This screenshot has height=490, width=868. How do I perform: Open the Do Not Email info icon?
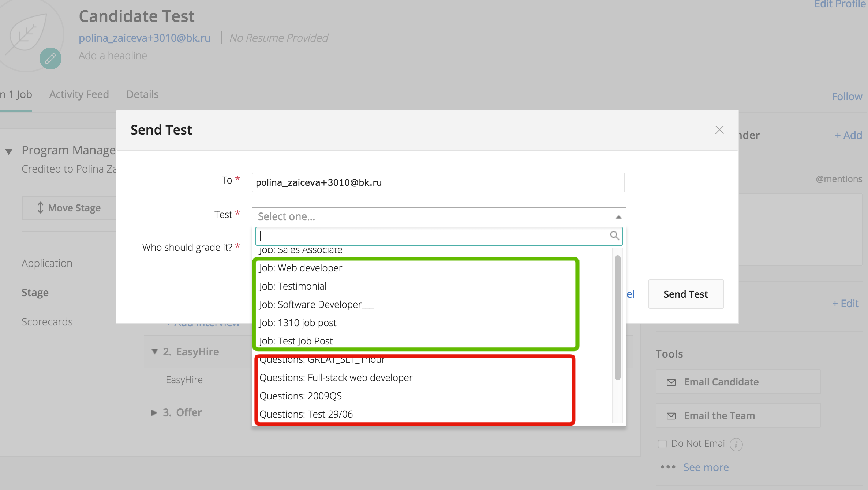click(x=736, y=444)
